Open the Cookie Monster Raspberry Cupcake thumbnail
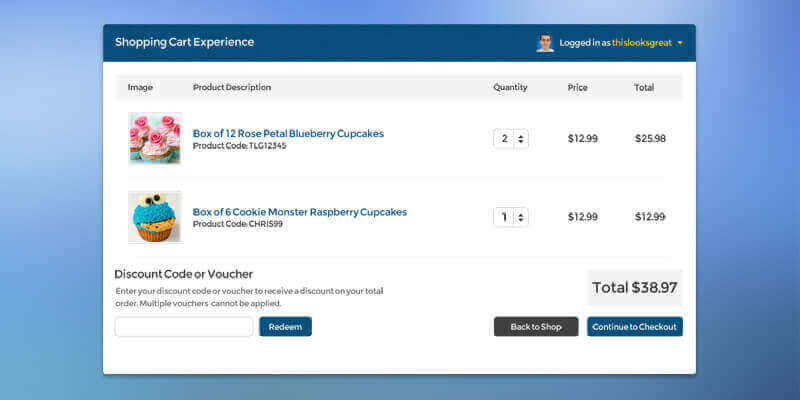 (x=154, y=216)
